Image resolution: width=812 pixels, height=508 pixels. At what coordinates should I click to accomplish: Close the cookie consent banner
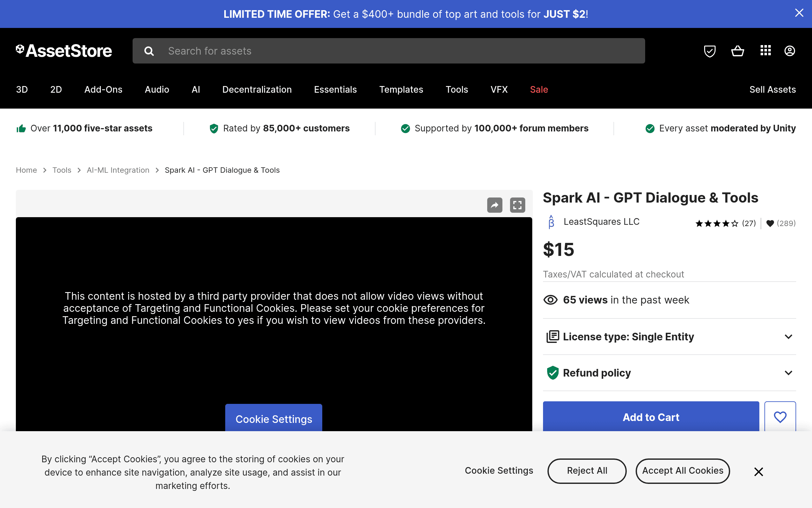(759, 472)
